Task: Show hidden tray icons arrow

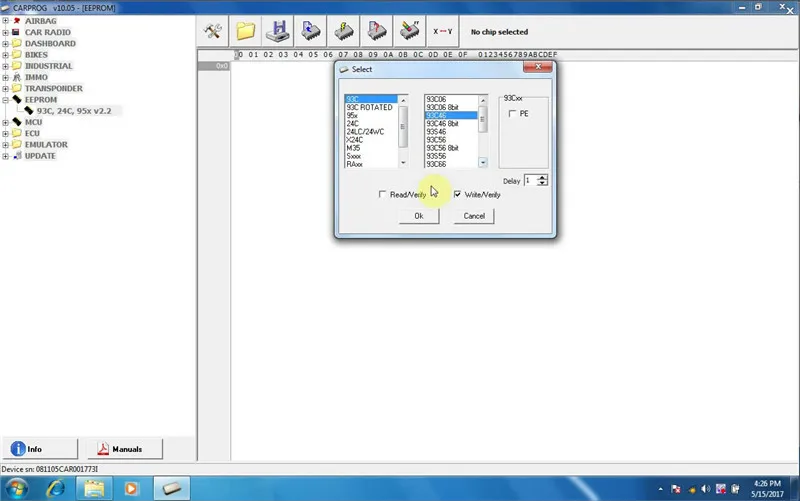Action: coord(661,489)
